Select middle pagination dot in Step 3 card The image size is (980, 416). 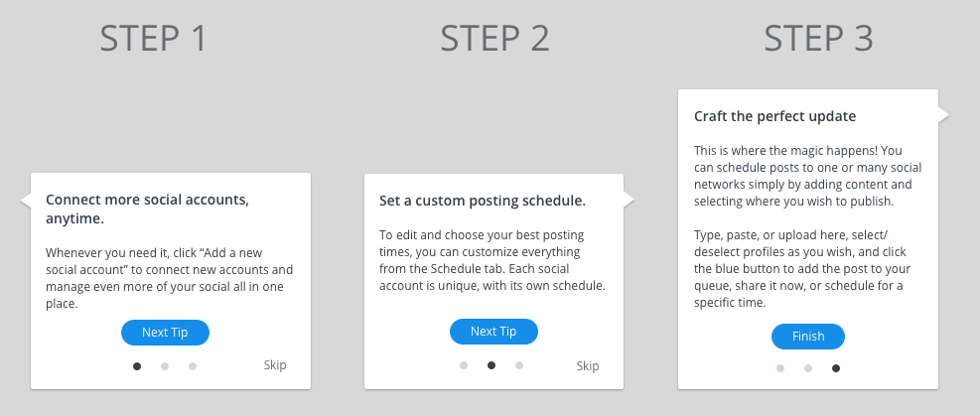pos(808,368)
